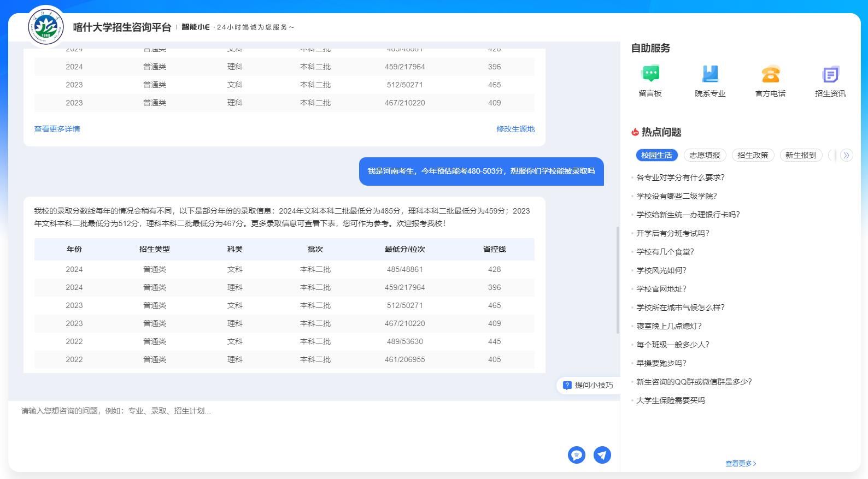This screenshot has height=479, width=868.
Task: Click the 修改生源地 link
Action: (x=515, y=129)
